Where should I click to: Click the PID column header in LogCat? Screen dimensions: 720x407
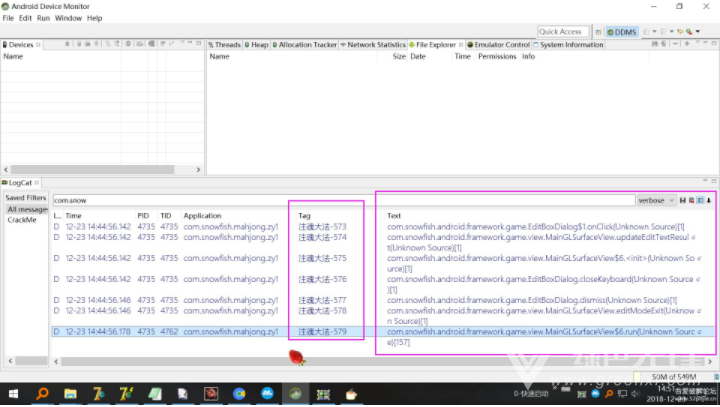143,215
